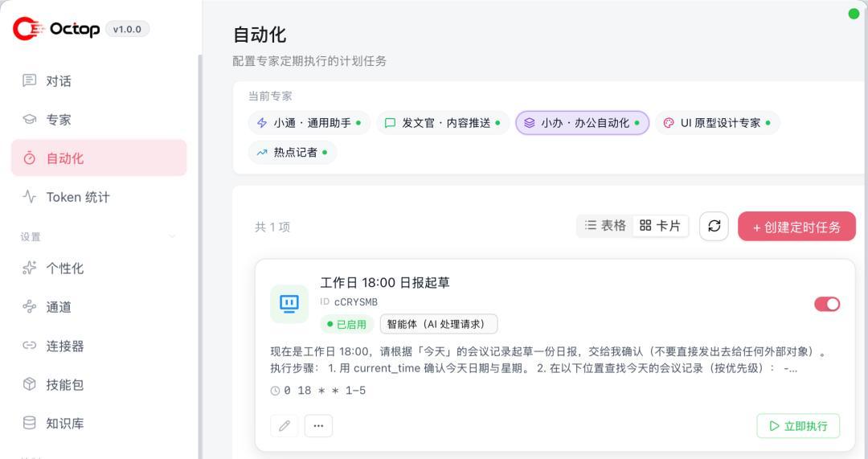Click the task description text

(548, 360)
